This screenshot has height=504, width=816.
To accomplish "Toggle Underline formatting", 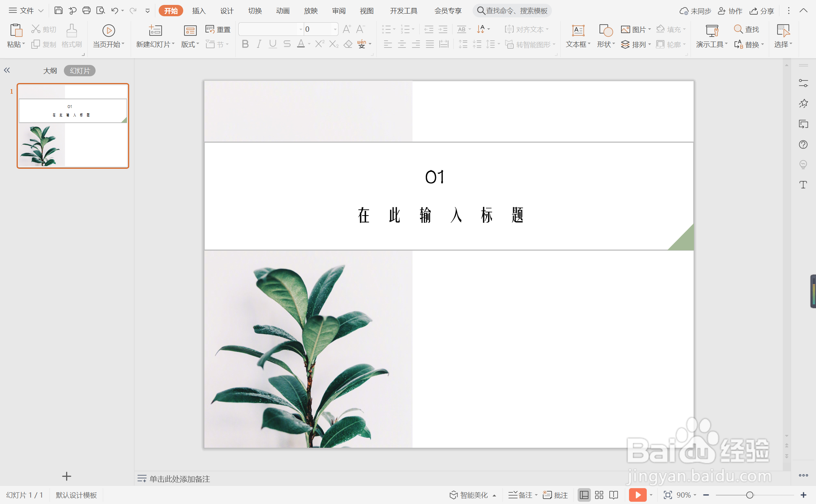I will 273,45.
